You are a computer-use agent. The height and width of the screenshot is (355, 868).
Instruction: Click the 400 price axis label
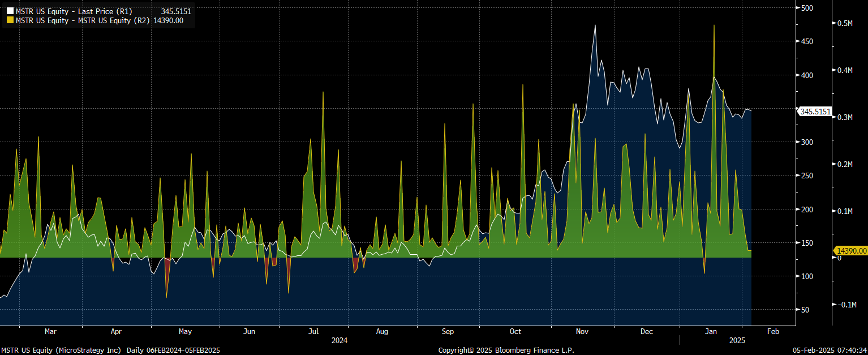[x=807, y=75]
